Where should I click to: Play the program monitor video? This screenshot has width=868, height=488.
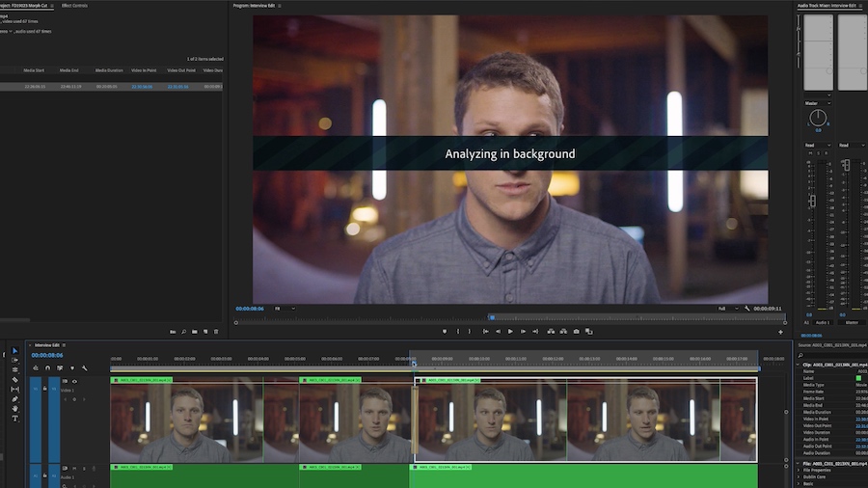click(510, 332)
